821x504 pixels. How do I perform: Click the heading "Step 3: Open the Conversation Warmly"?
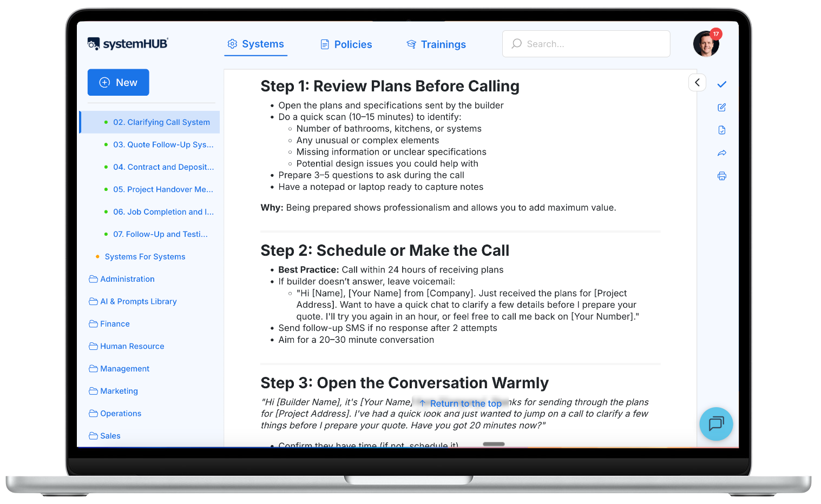(x=405, y=383)
